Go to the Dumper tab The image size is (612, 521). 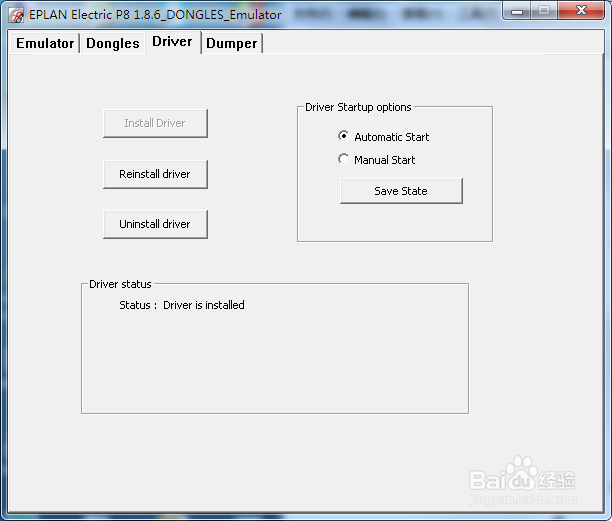(x=231, y=43)
